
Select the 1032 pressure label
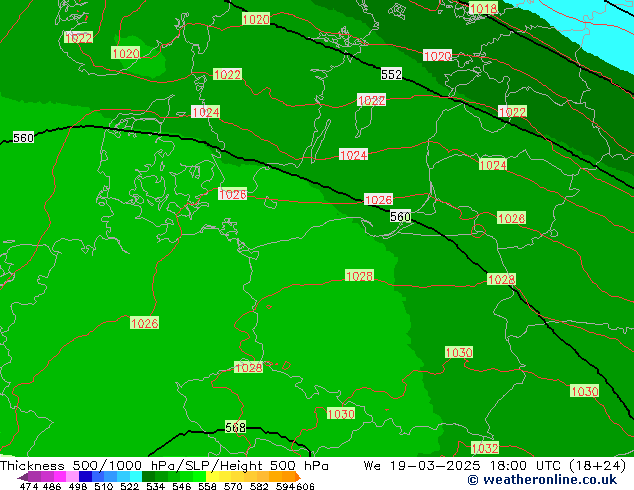(x=485, y=448)
